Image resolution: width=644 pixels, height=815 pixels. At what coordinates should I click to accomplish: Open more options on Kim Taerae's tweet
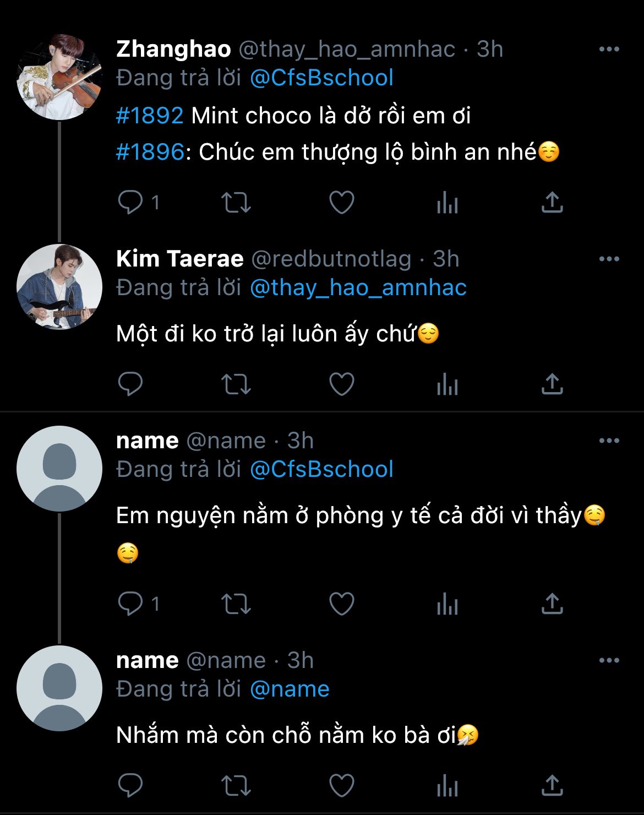click(609, 259)
